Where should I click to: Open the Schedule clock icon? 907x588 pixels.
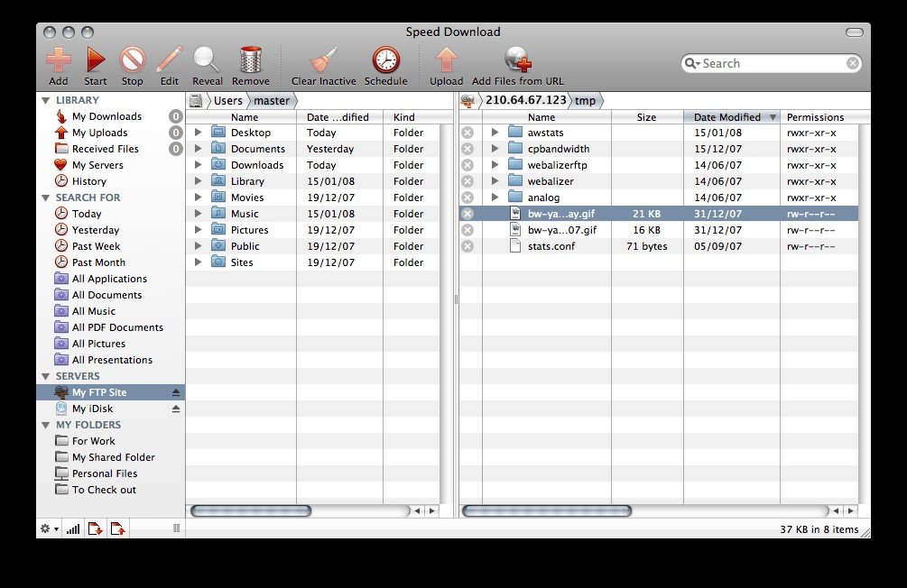(386, 60)
